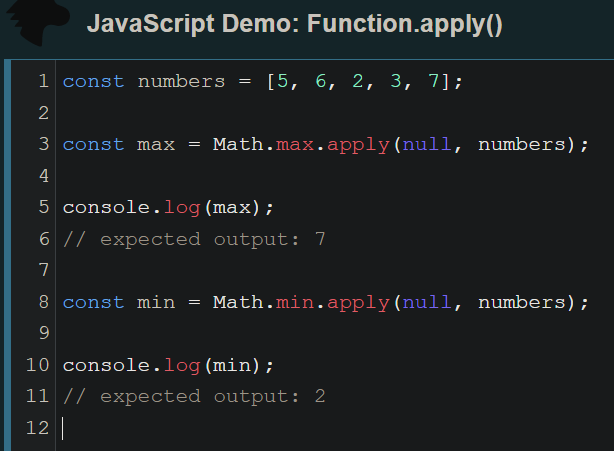
Task: Click the 'numbers' variable name on line 1
Action: tap(181, 81)
